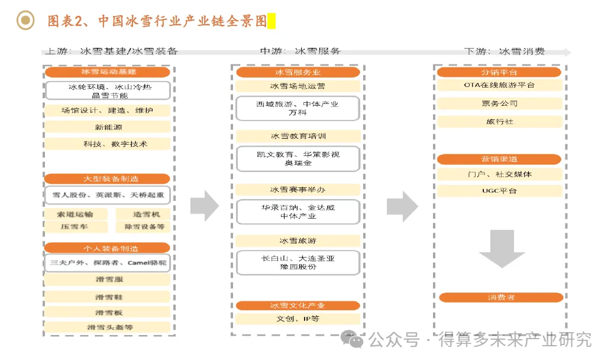Image resolution: width=611 pixels, height=364 pixels.
Task: Click the 文创、IP等 box
Action: tap(298, 318)
